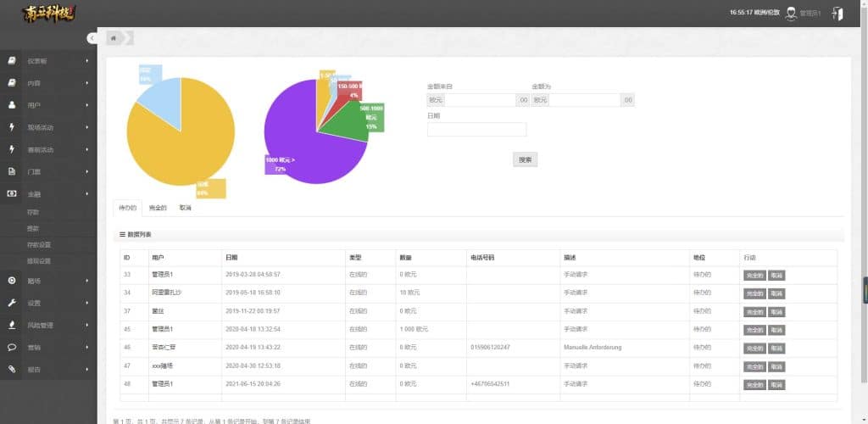Click the admin user avatar icon
This screenshot has width=868, height=424.
[x=791, y=14]
